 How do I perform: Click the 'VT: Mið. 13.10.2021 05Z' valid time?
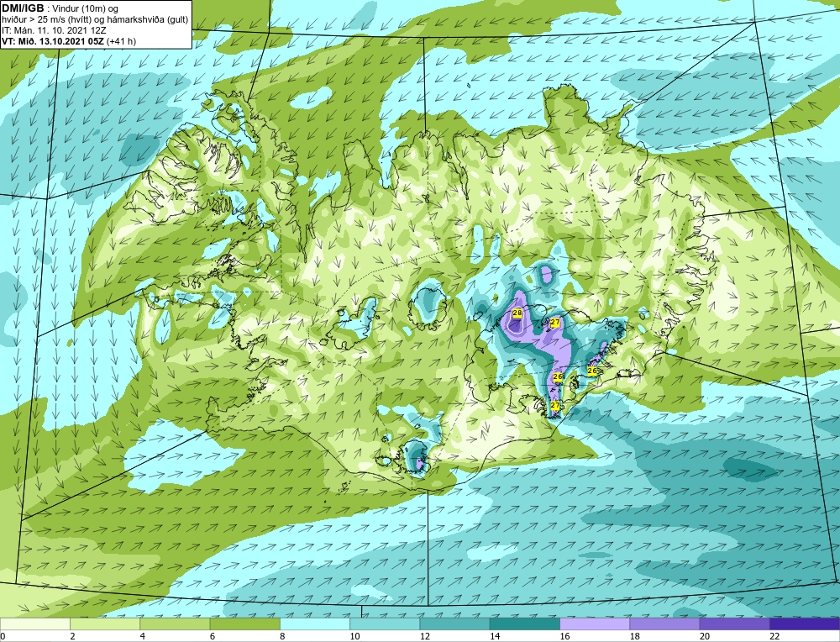[x=53, y=41]
